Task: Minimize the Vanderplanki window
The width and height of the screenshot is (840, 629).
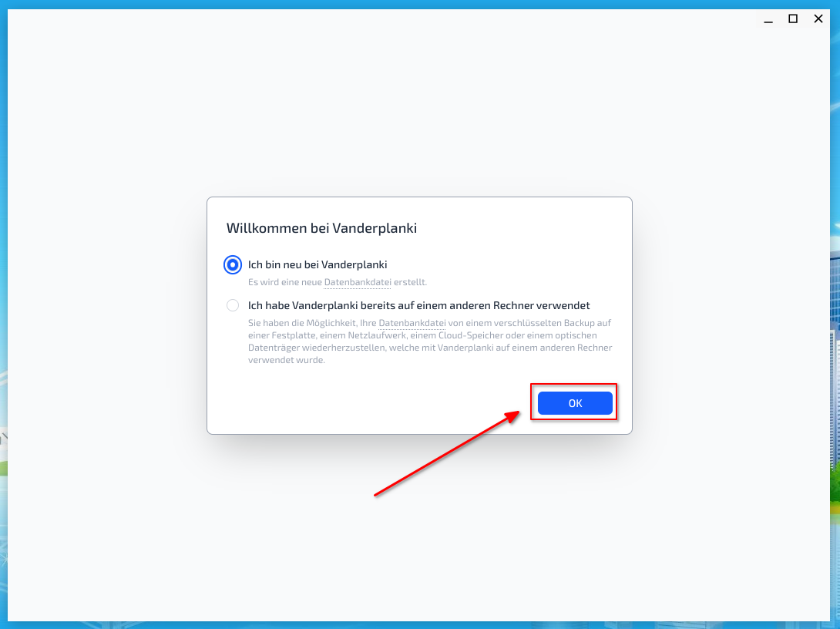Action: coord(768,19)
